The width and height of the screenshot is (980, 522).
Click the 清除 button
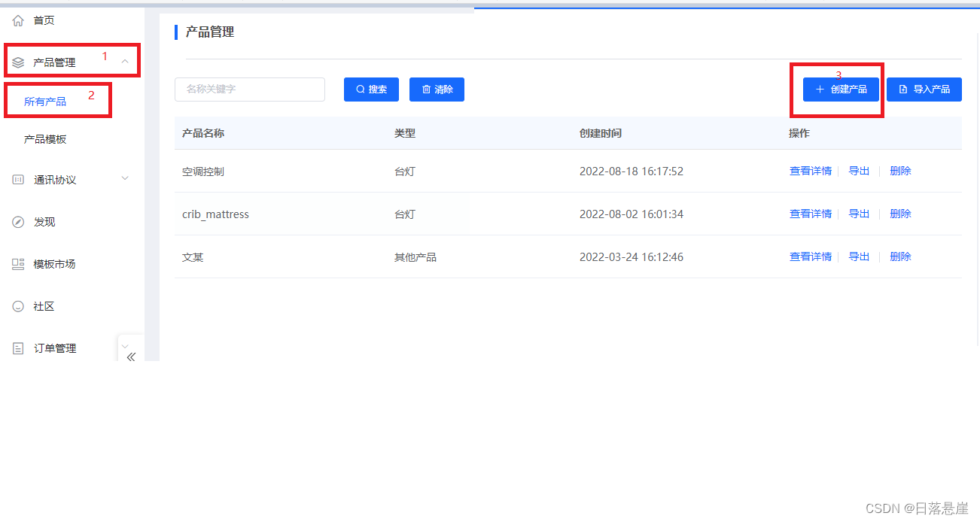tap(437, 90)
